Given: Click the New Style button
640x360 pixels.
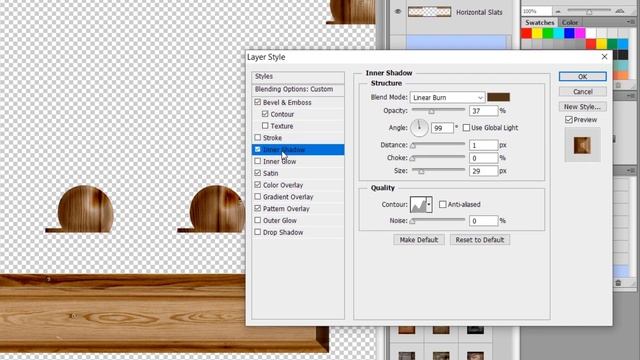Looking at the screenshot, I should coord(582,107).
